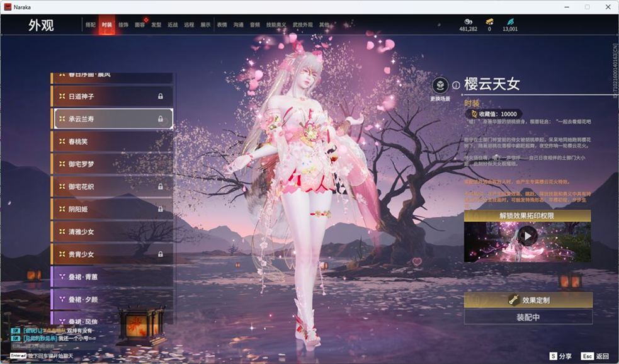Choose the 春桃笑 outfit
This screenshot has width=619, height=364.
click(x=113, y=141)
